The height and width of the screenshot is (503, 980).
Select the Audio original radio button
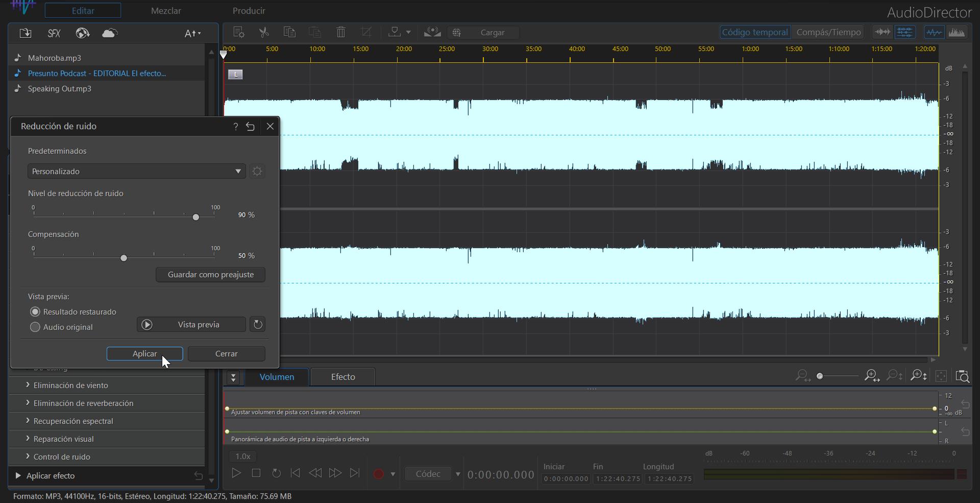(35, 327)
